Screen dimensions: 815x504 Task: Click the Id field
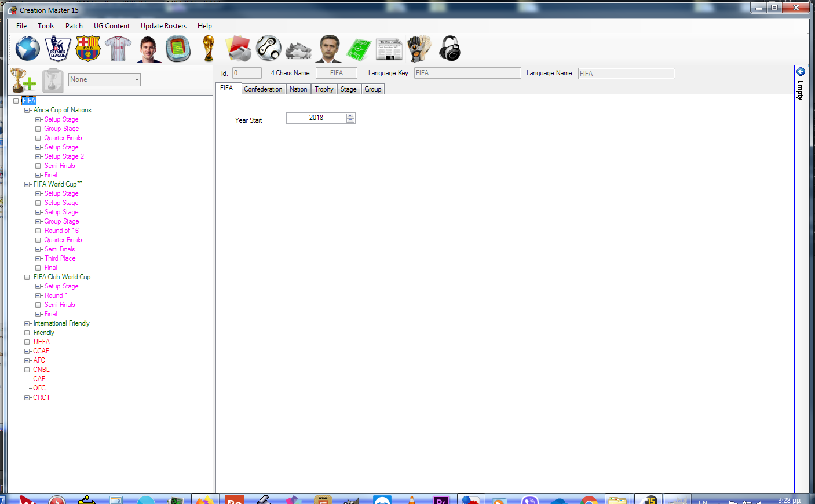click(x=247, y=73)
